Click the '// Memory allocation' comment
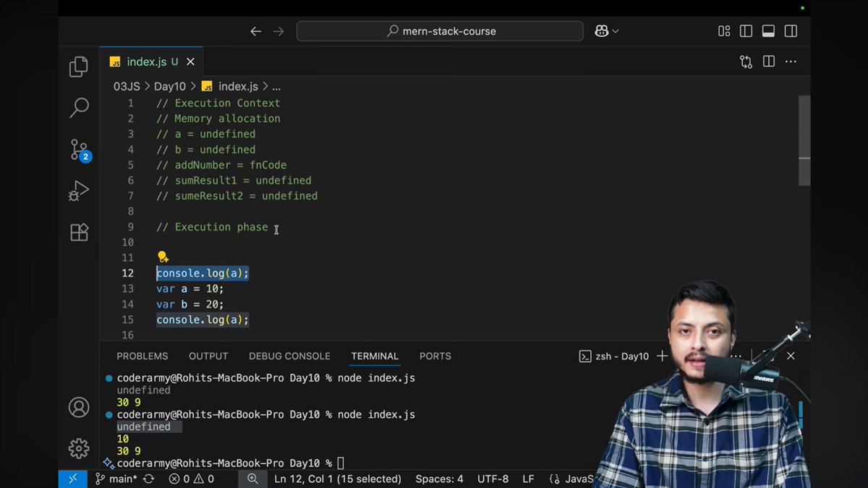The width and height of the screenshot is (868, 488). click(x=218, y=119)
